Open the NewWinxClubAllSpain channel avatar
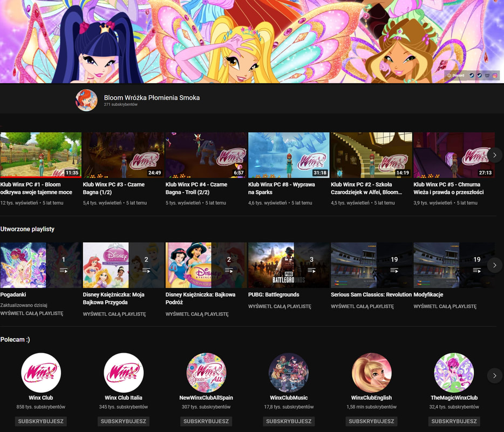504x432 pixels. point(206,373)
